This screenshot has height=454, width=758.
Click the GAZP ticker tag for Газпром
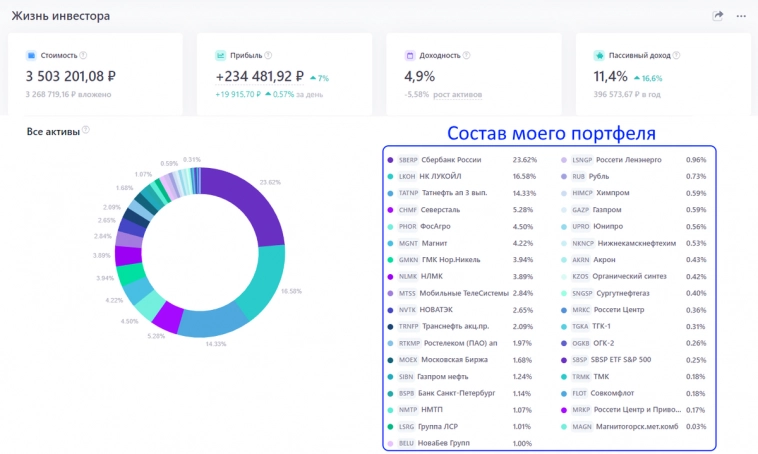click(582, 210)
